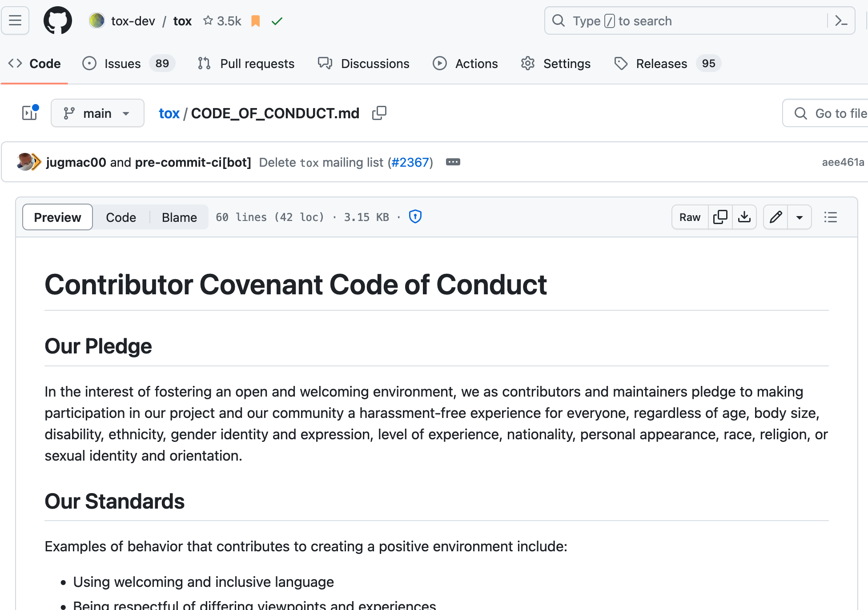Open the command palette icon
Image resolution: width=868 pixels, height=610 pixels.
pos(841,20)
